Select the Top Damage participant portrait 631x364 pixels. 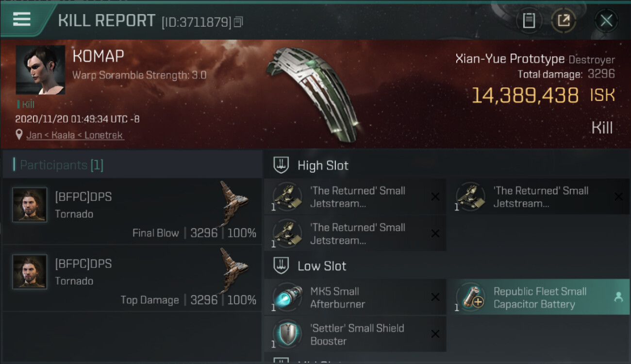30,272
